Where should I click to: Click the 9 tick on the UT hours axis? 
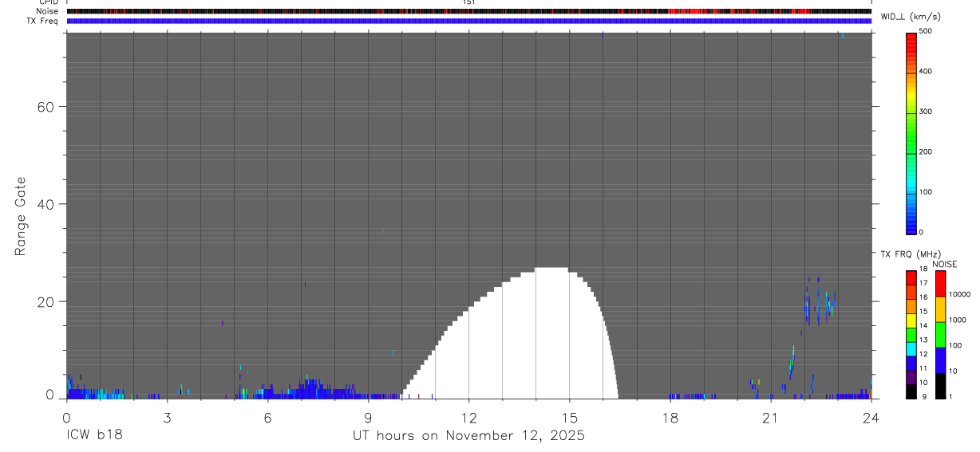coord(368,418)
